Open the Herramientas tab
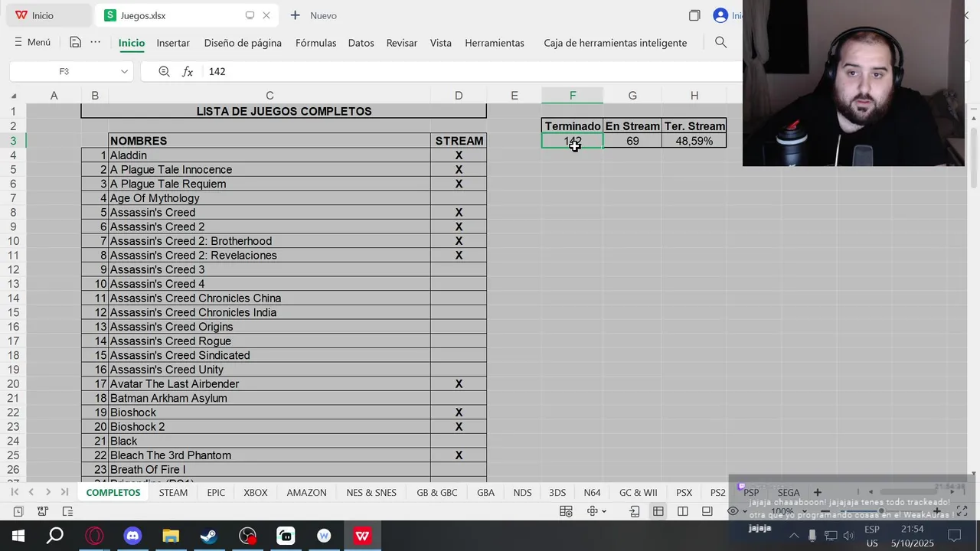Viewport: 980px width, 551px height. (495, 43)
